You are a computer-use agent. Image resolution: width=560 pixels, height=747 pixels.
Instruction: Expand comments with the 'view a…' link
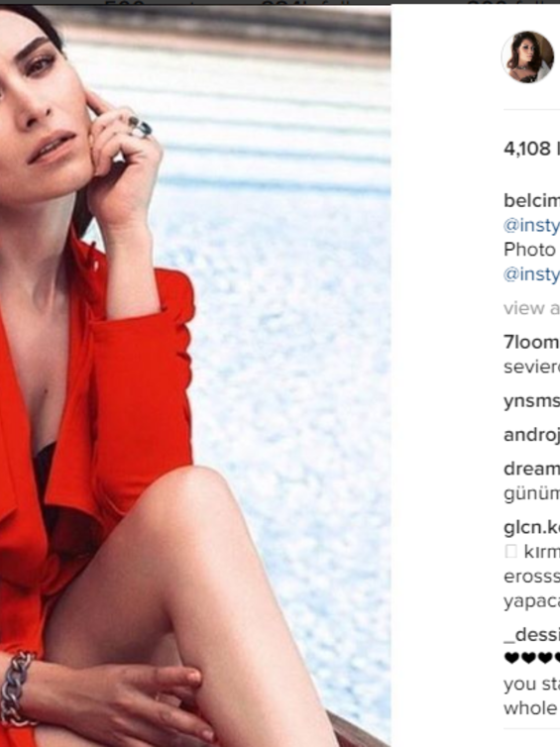[531, 308]
